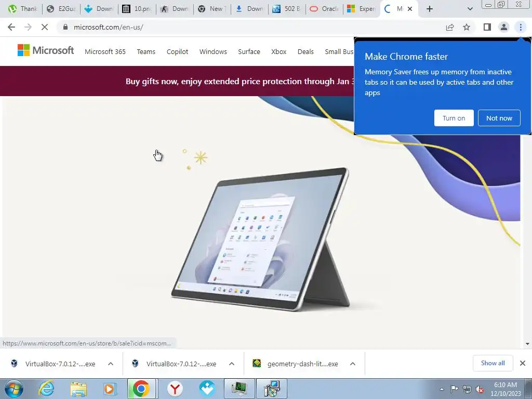Bookmark this page with the star icon
Viewport: 532px width, 399px height.
pos(467,27)
